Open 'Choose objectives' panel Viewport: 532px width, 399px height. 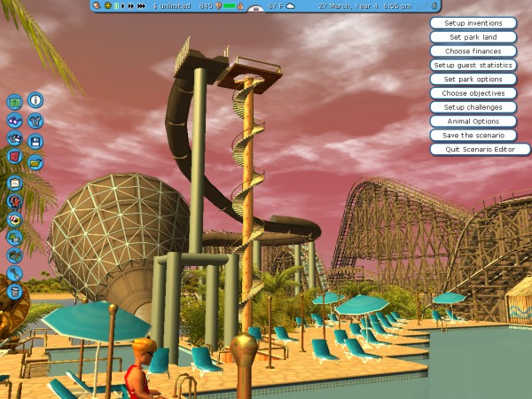[473, 93]
